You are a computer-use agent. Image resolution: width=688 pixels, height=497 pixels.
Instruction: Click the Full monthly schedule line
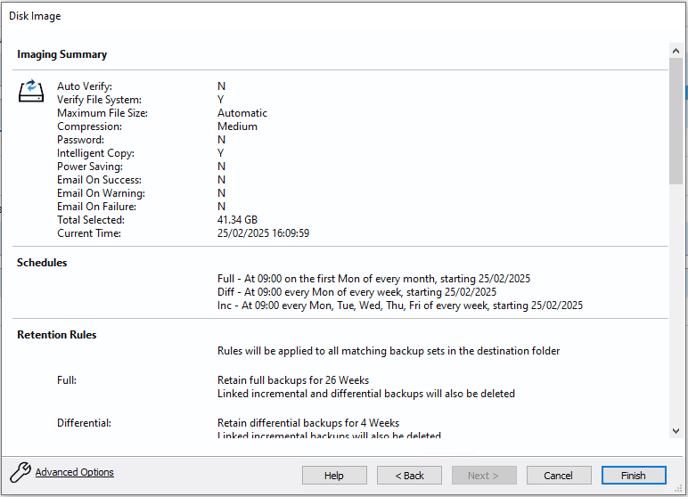pos(373,279)
